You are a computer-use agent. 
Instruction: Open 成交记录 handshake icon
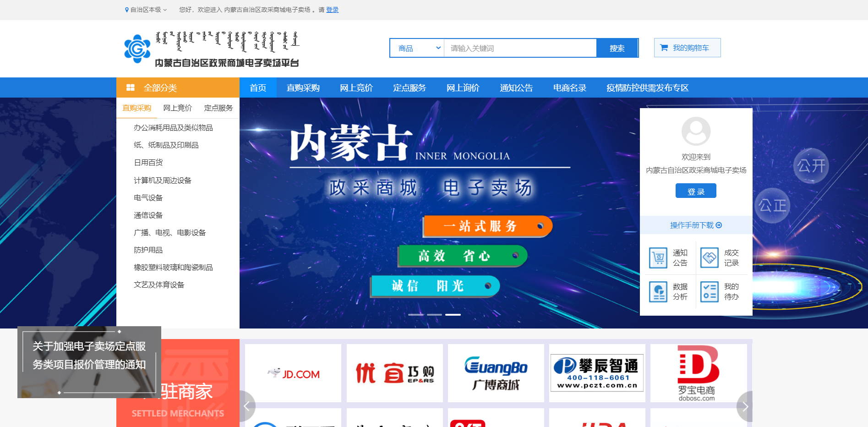click(710, 257)
